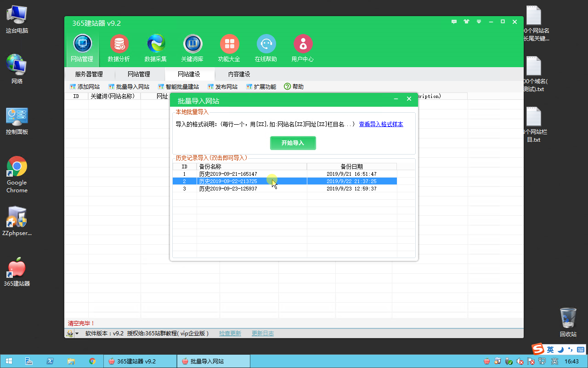Open the Server Manager taskbar icon
The width and height of the screenshot is (588, 368).
coord(28,361)
